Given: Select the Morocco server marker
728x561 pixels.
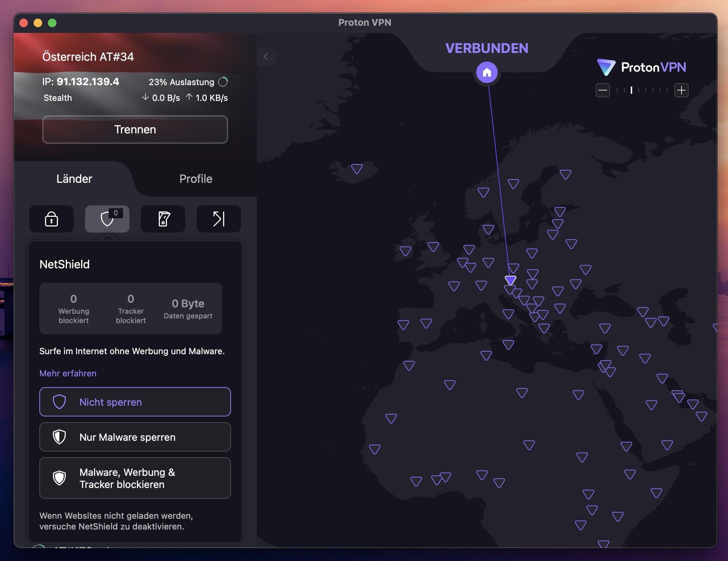Looking at the screenshot, I should tap(409, 365).
